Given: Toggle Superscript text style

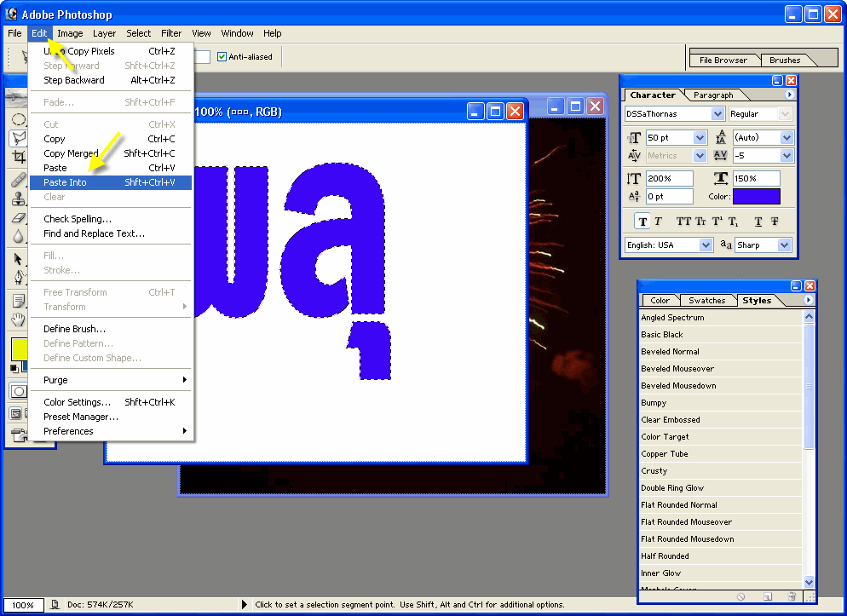Looking at the screenshot, I should point(717,222).
